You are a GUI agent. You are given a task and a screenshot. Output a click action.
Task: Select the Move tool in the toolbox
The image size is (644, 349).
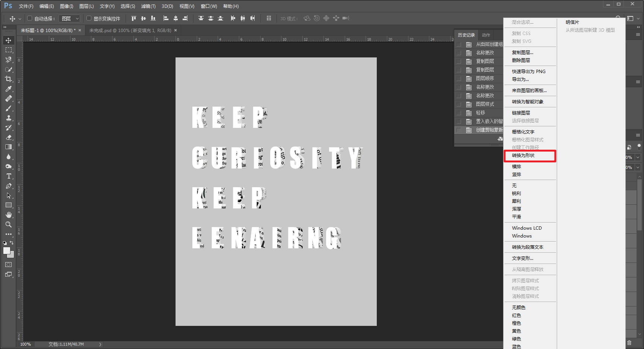(x=9, y=40)
